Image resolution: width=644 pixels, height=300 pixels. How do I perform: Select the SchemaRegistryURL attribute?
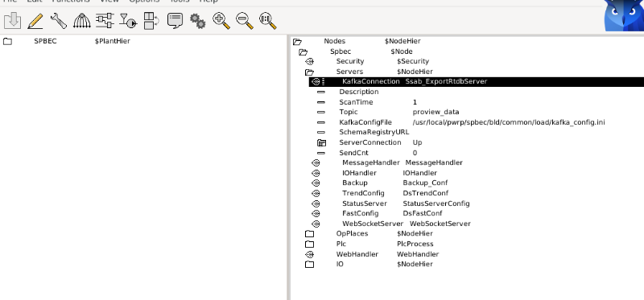[x=374, y=133]
